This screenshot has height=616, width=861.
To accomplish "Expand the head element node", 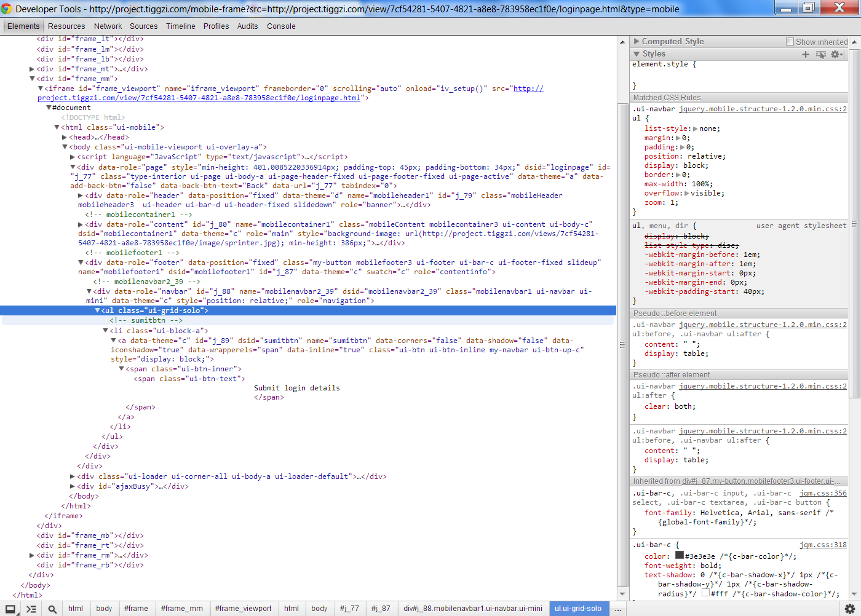I will coord(65,137).
